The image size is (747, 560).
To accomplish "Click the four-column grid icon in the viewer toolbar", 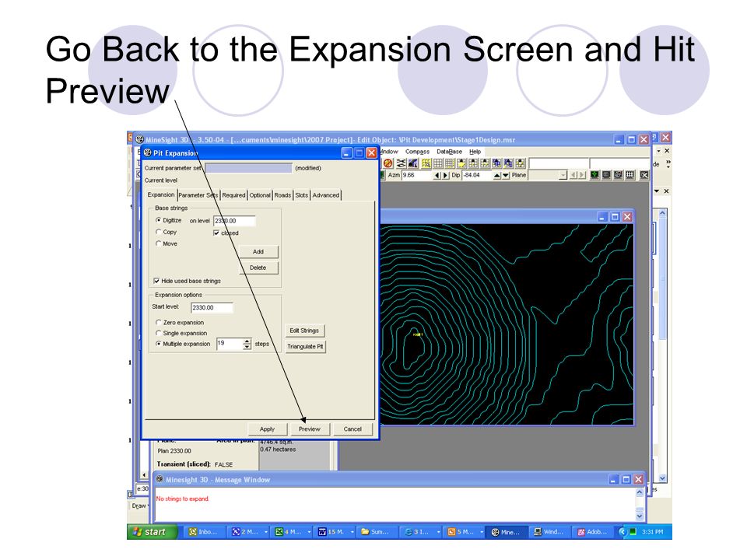I will (x=630, y=175).
